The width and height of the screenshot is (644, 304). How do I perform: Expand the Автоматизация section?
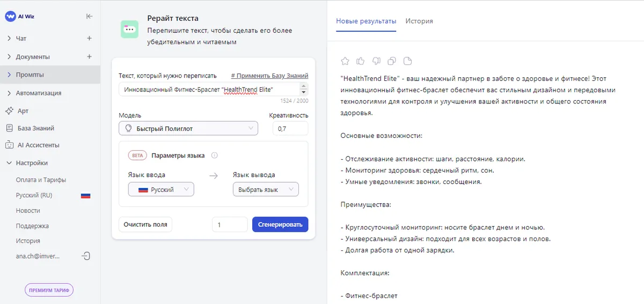coord(9,93)
